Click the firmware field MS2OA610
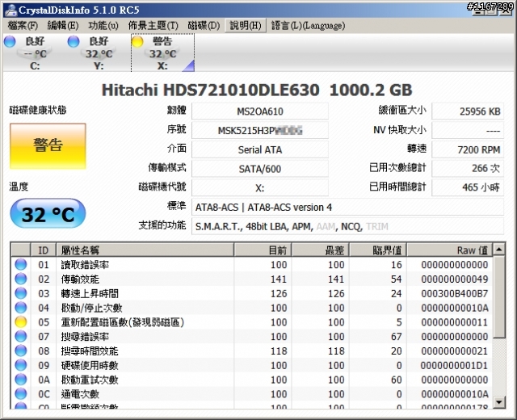Screen dimensions: 517x420 click(x=260, y=111)
